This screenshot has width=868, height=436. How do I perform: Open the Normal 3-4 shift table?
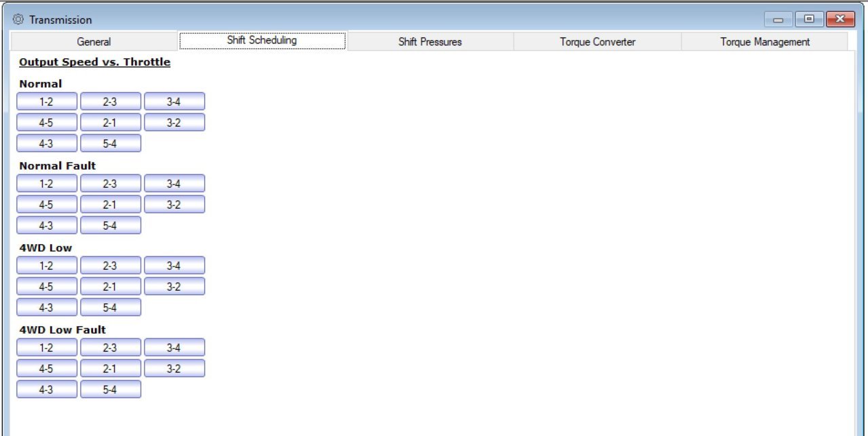pyautogui.click(x=174, y=102)
